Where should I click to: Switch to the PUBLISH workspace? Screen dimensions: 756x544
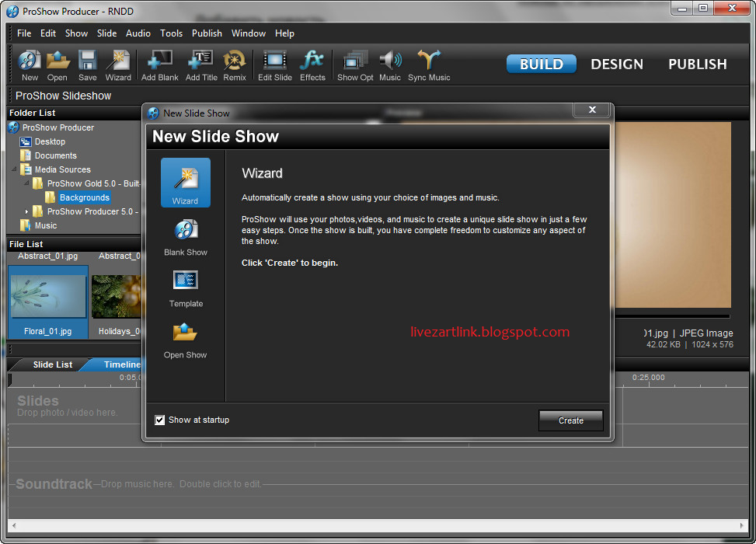tap(697, 64)
